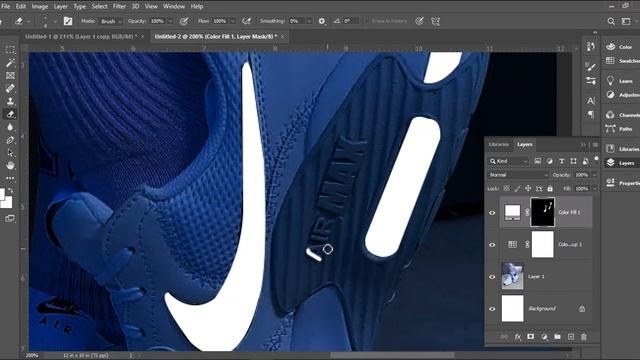Select the Clone Stamp tool

click(x=10, y=101)
